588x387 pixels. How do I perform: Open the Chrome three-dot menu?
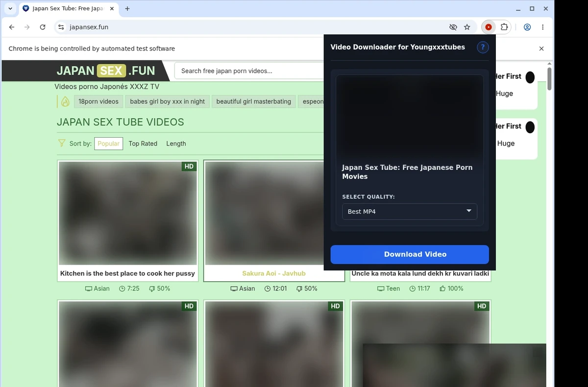pos(543,27)
